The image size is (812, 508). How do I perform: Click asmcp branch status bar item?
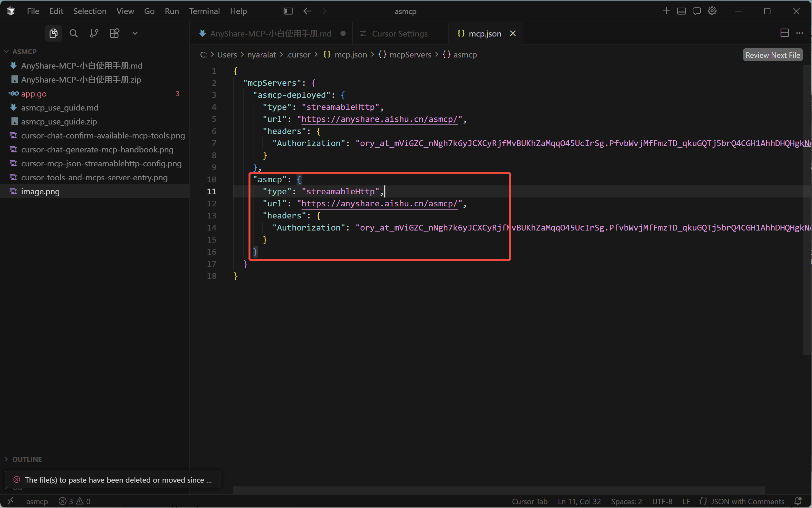click(37, 501)
